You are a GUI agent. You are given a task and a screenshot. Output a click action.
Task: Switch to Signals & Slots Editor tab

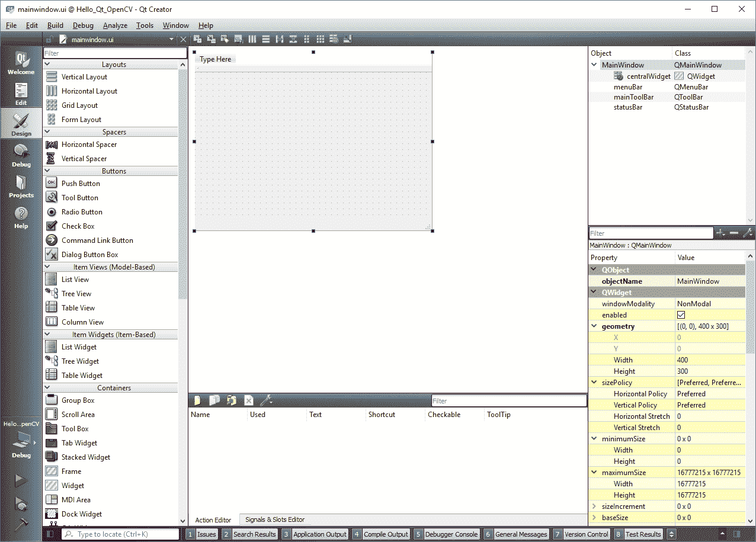[x=274, y=519]
